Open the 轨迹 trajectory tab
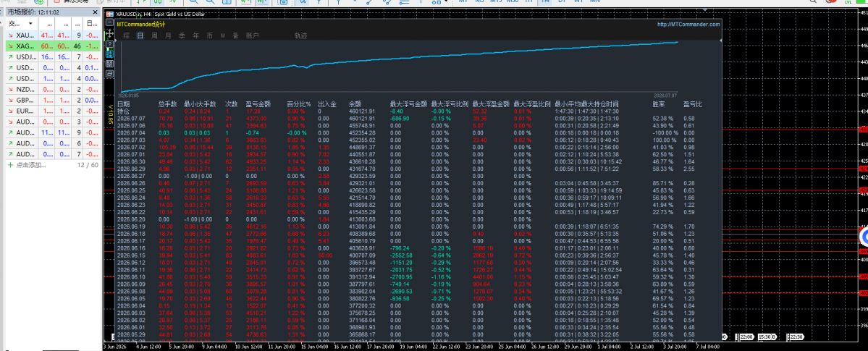This screenshot has height=351, width=868. (x=300, y=35)
